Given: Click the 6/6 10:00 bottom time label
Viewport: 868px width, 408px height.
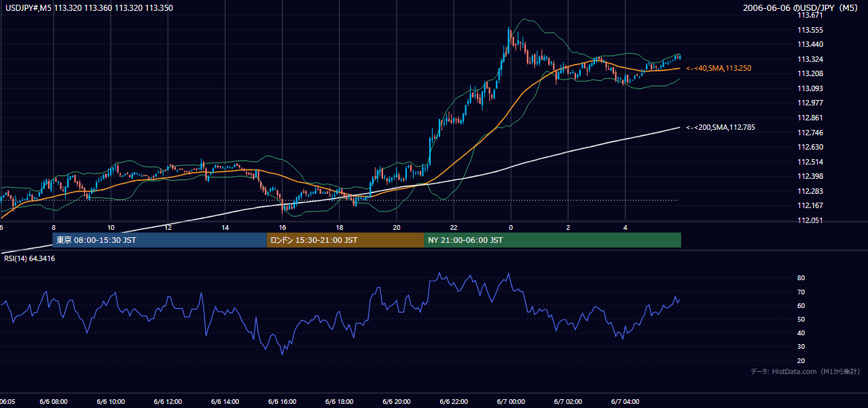Looking at the screenshot, I should point(110,402).
